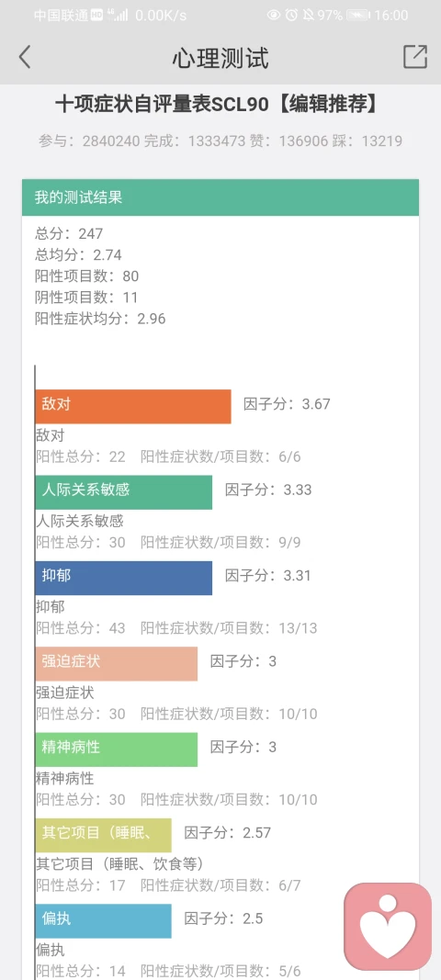Open the share/export icon
The image size is (441, 980).
pos(415,57)
